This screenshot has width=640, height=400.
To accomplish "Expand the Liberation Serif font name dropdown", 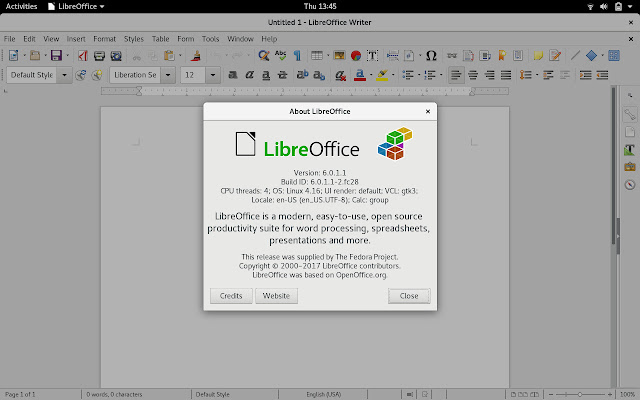I will [x=168, y=75].
